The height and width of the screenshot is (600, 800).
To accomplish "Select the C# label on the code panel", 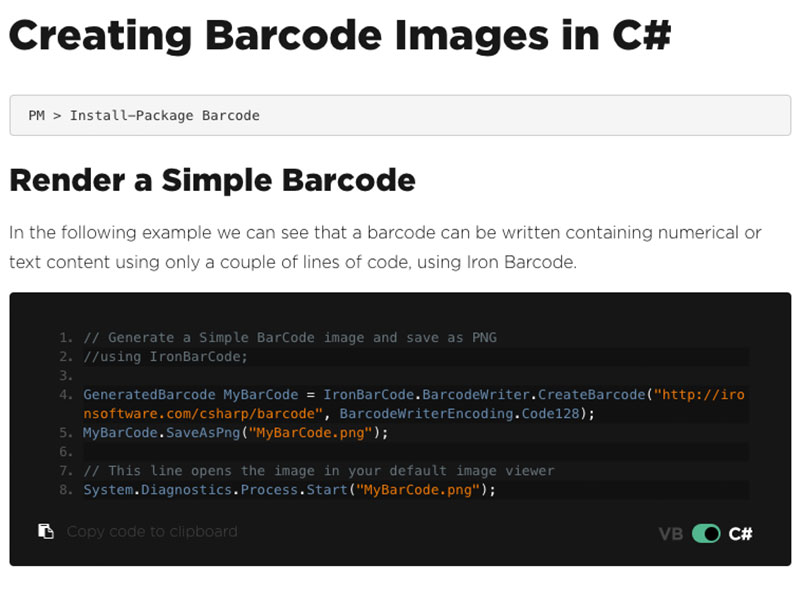I will pos(740,533).
